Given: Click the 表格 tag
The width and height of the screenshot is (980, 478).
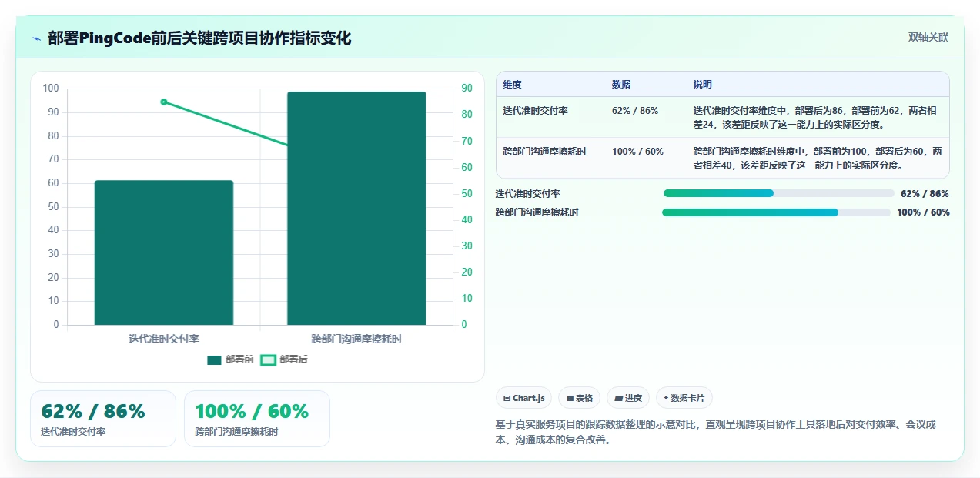Looking at the screenshot, I should [x=579, y=398].
